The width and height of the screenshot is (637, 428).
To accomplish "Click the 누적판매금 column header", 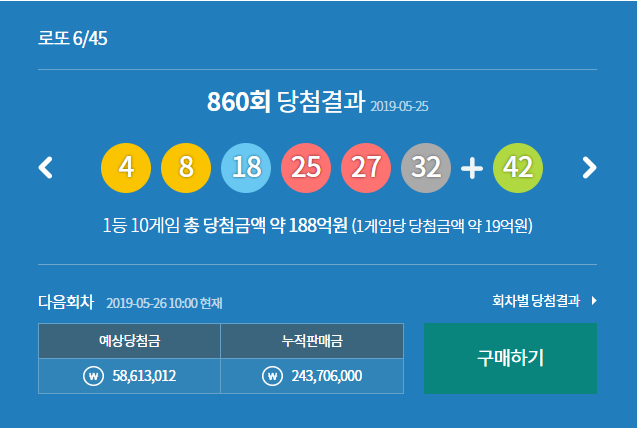I will (312, 340).
